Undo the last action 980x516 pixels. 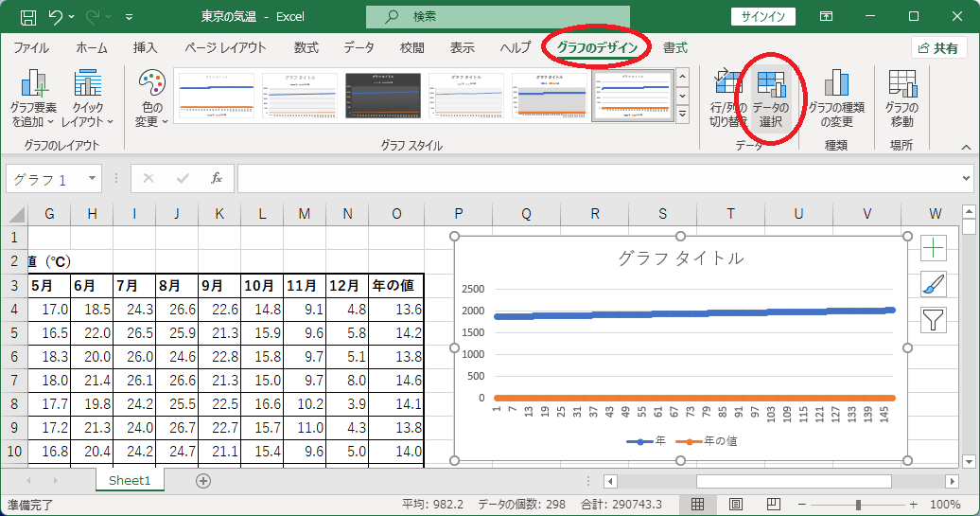(x=56, y=17)
